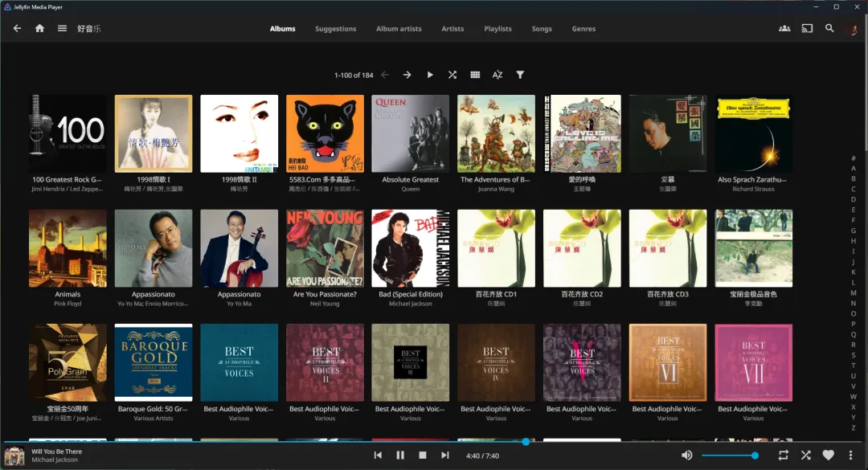
Task: Jump to letter A in alphabet picker
Action: [853, 168]
